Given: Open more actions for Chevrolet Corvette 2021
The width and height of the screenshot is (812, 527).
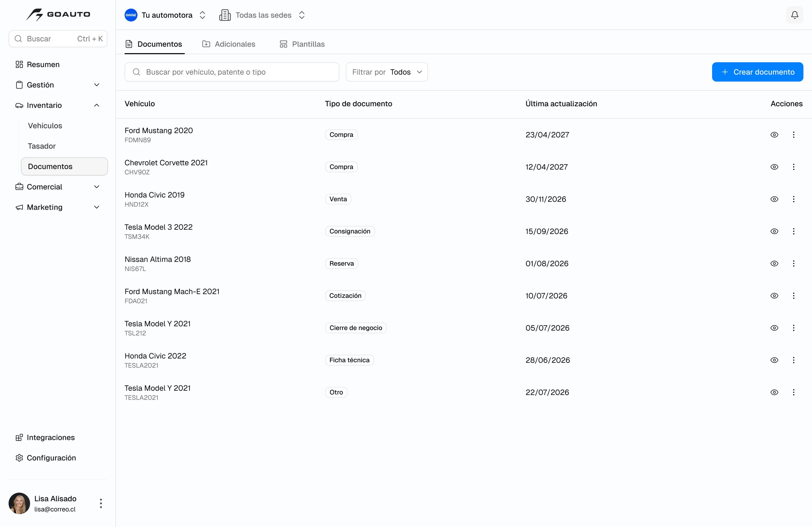Looking at the screenshot, I should click(x=793, y=167).
